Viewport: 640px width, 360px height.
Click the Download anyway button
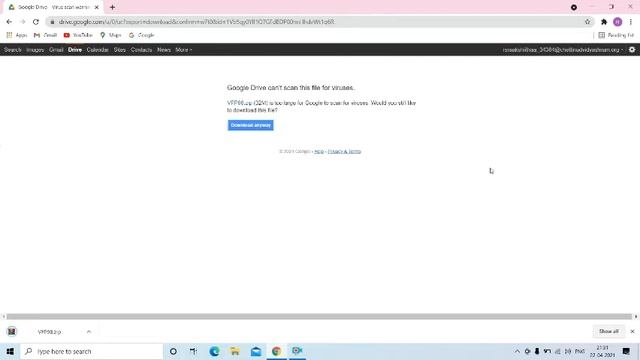(251, 125)
